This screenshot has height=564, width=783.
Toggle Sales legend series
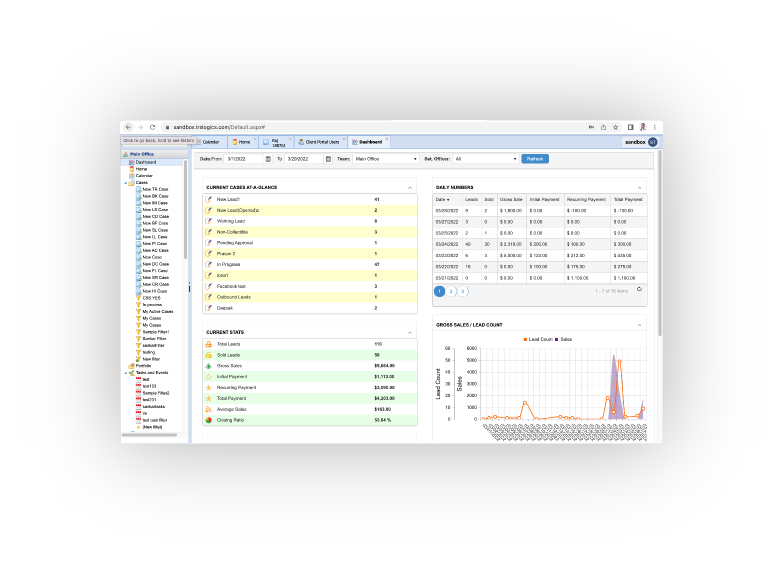(563, 339)
